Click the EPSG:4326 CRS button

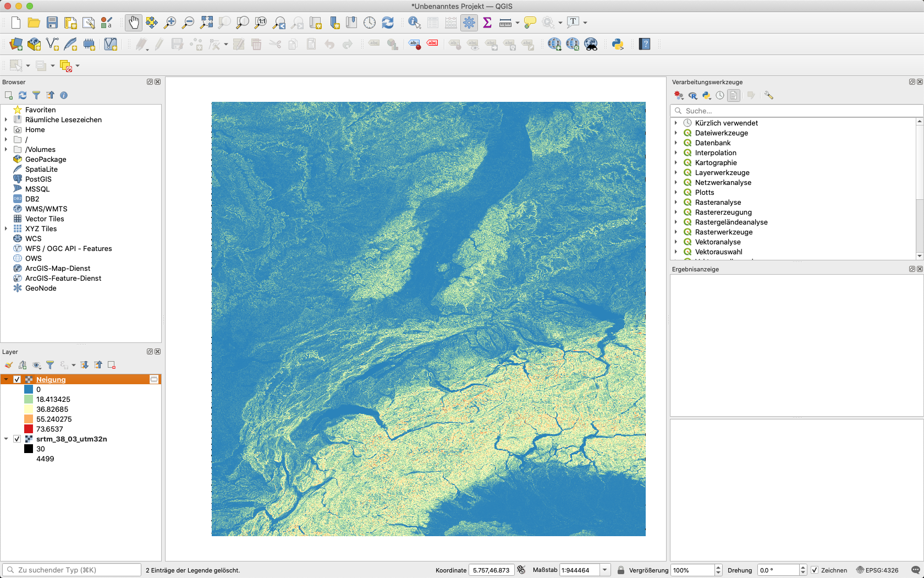[x=877, y=570]
